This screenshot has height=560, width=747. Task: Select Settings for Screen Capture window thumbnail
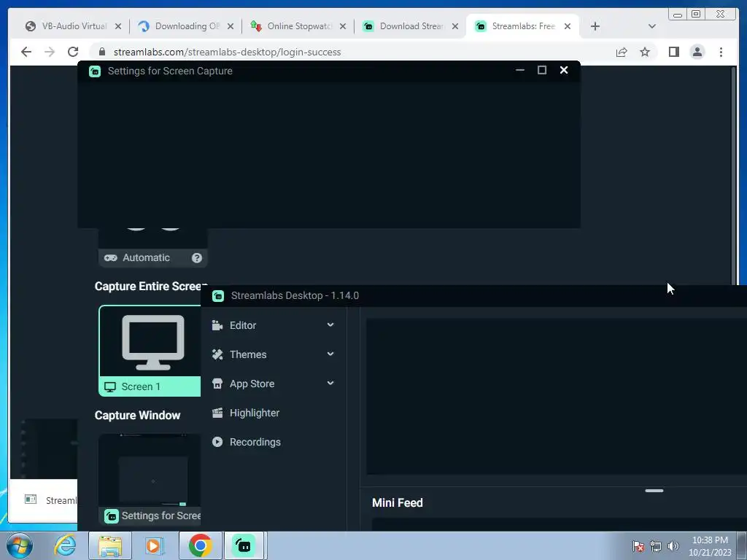tap(150, 478)
